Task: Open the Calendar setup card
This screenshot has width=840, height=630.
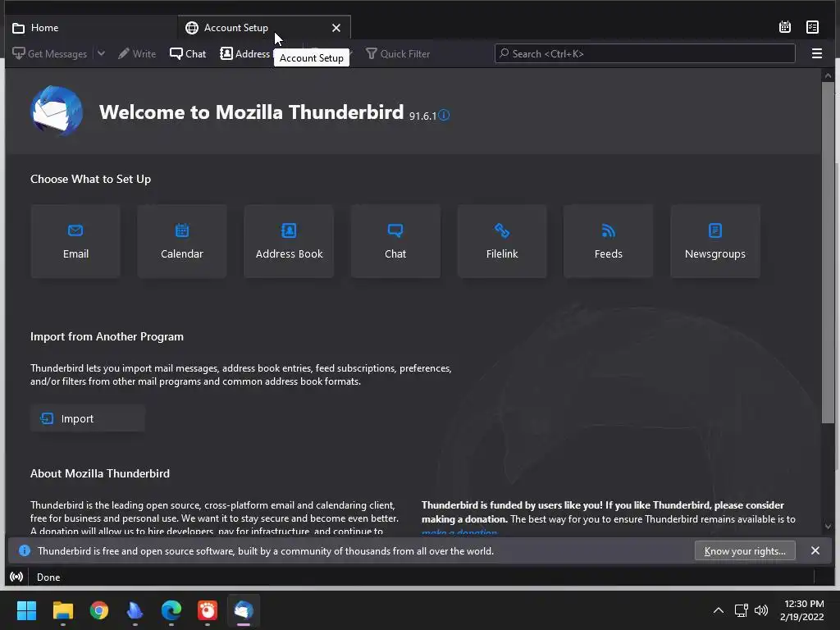Action: 182,241
